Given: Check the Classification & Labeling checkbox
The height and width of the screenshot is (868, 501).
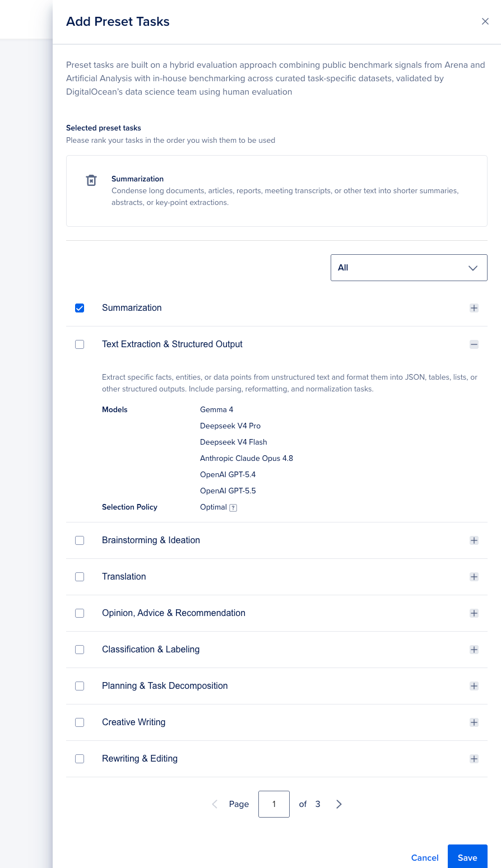Looking at the screenshot, I should coord(80,650).
